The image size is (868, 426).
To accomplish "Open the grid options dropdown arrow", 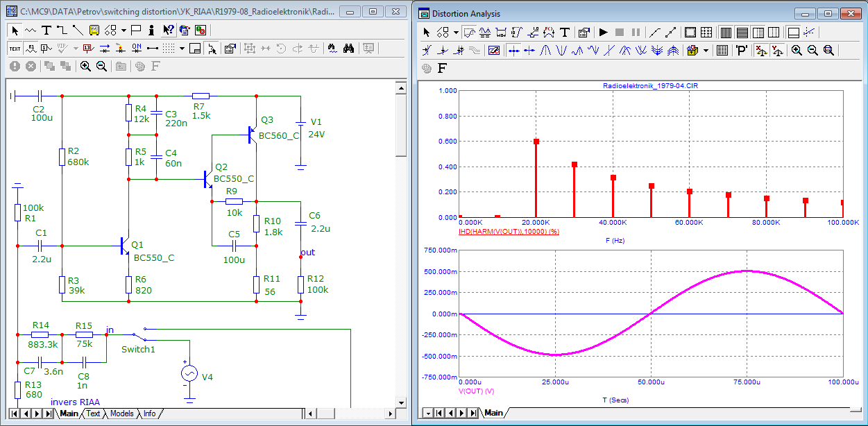I will click(182, 48).
